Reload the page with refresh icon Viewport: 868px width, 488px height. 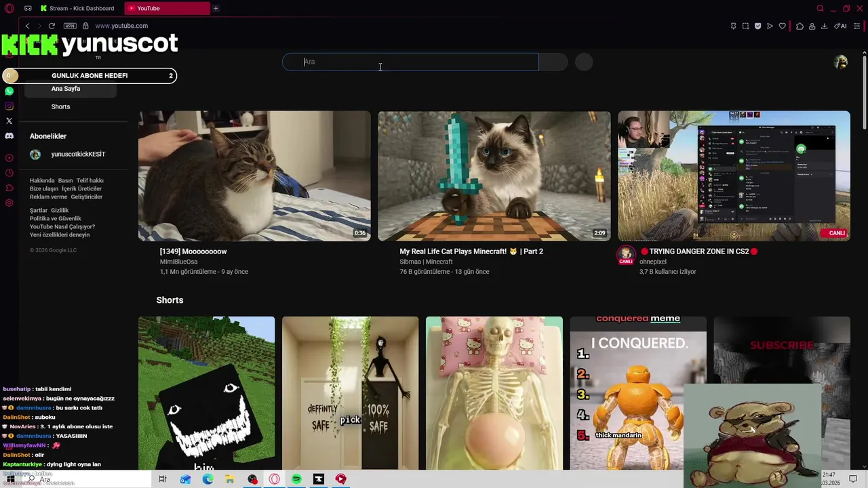pyautogui.click(x=52, y=26)
